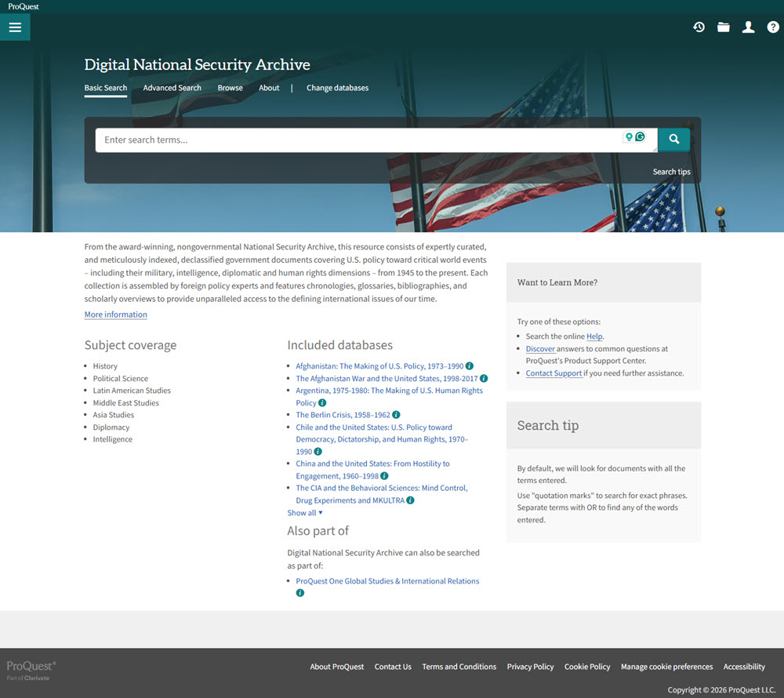Open the About tab

pos(269,88)
